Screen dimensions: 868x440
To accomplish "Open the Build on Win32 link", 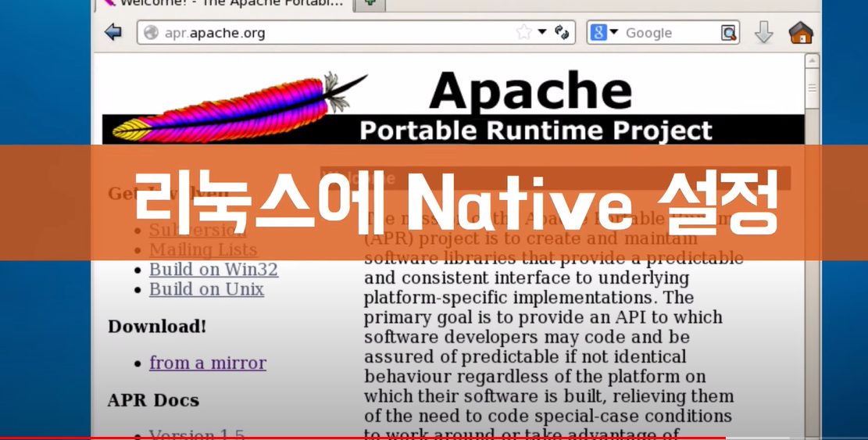I will [213, 270].
